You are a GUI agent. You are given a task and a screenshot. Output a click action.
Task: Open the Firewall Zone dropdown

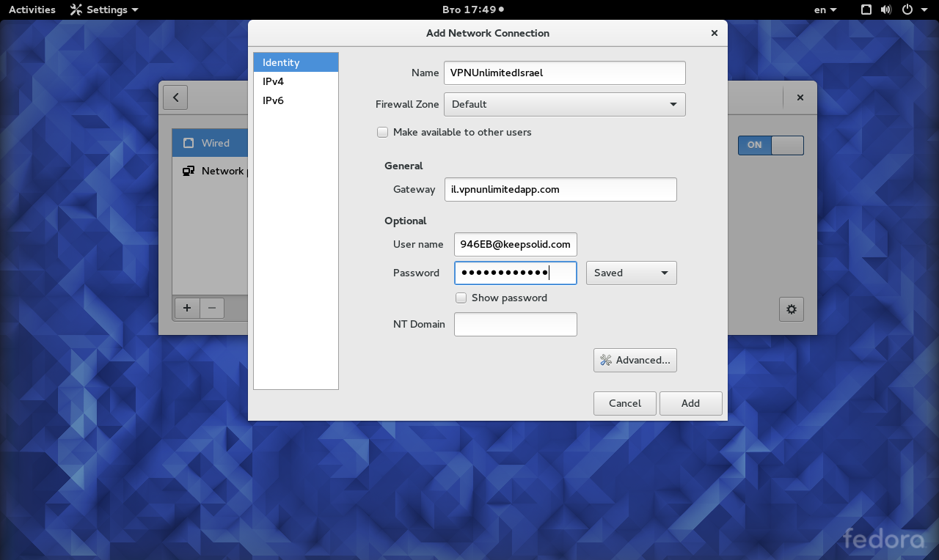[565, 104]
